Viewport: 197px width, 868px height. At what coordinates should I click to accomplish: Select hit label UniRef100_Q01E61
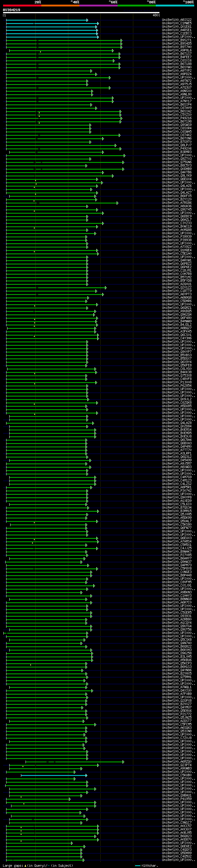(177, 26)
